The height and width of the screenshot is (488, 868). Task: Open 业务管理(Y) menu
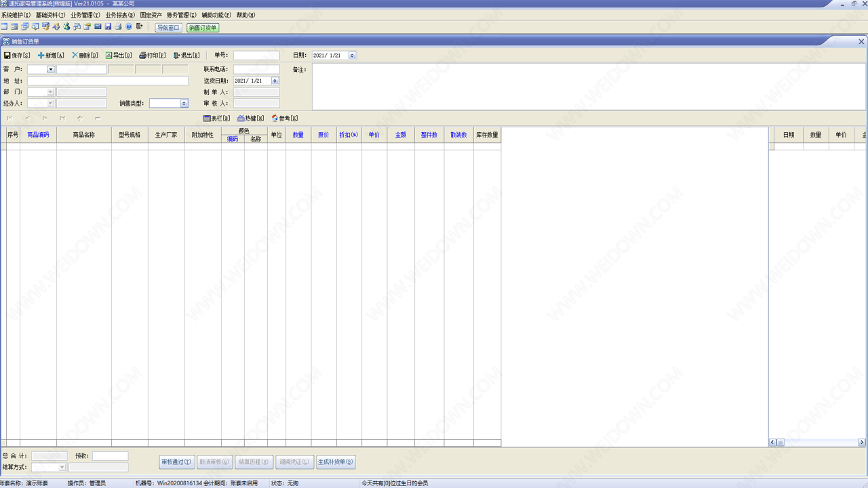[x=85, y=15]
